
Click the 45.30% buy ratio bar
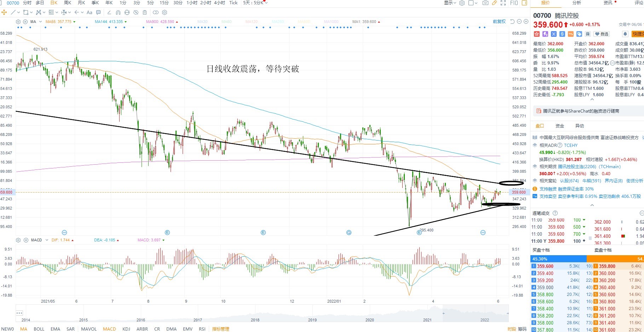558,259
